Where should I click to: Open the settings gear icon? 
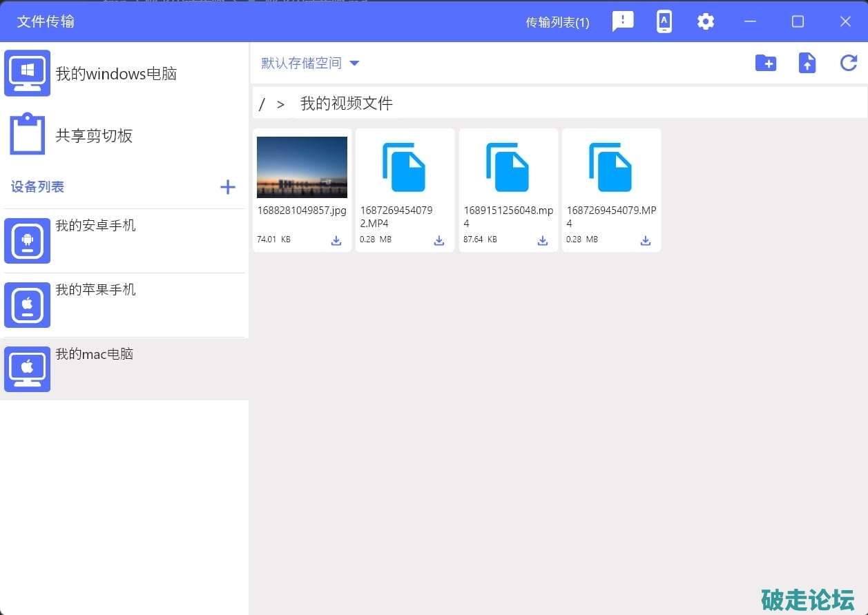coord(705,22)
